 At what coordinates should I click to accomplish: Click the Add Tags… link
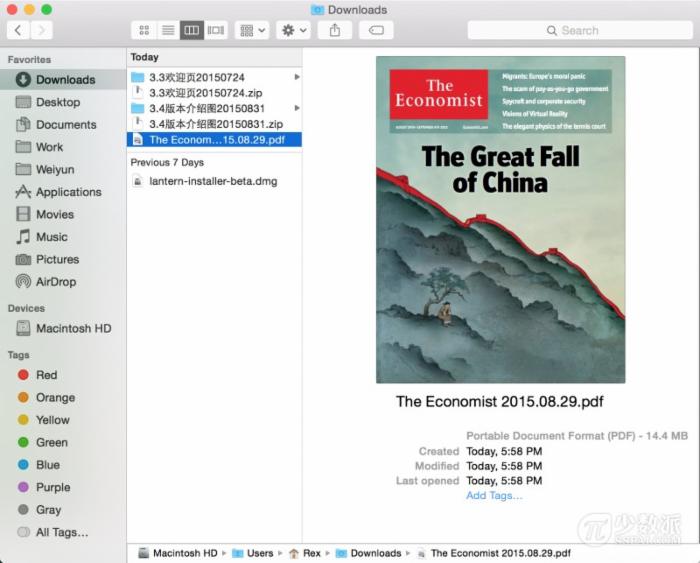click(x=494, y=496)
